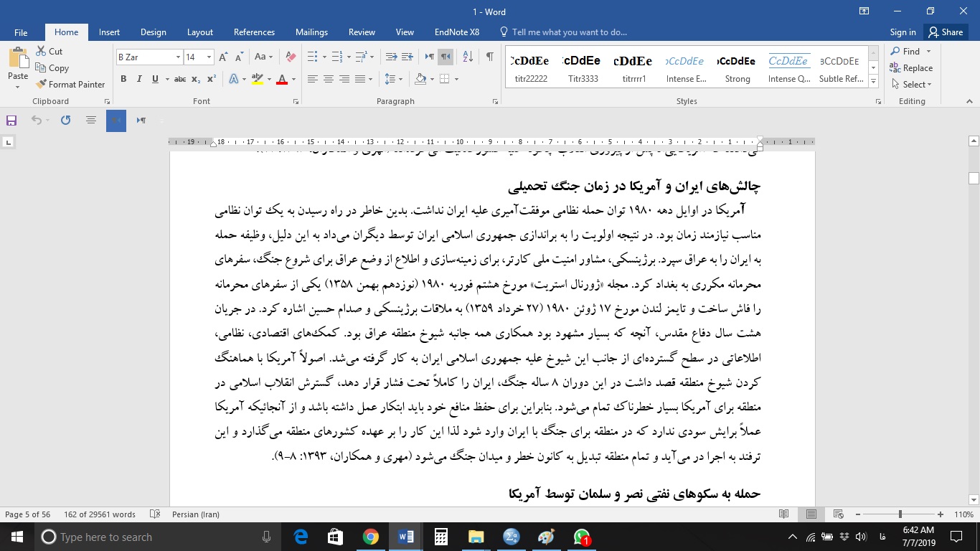Click the Replace button
This screenshot has width=980, height=551.
[911, 68]
